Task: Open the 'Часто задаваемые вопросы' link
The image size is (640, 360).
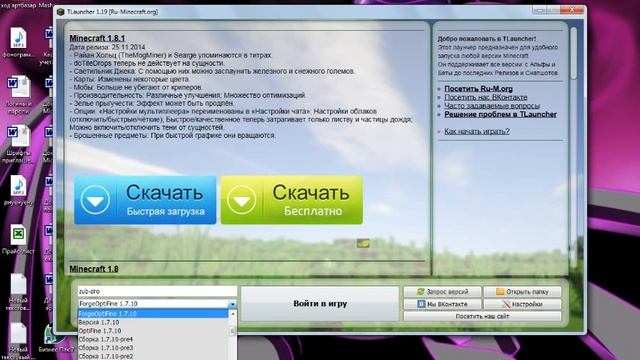Action: point(492,106)
